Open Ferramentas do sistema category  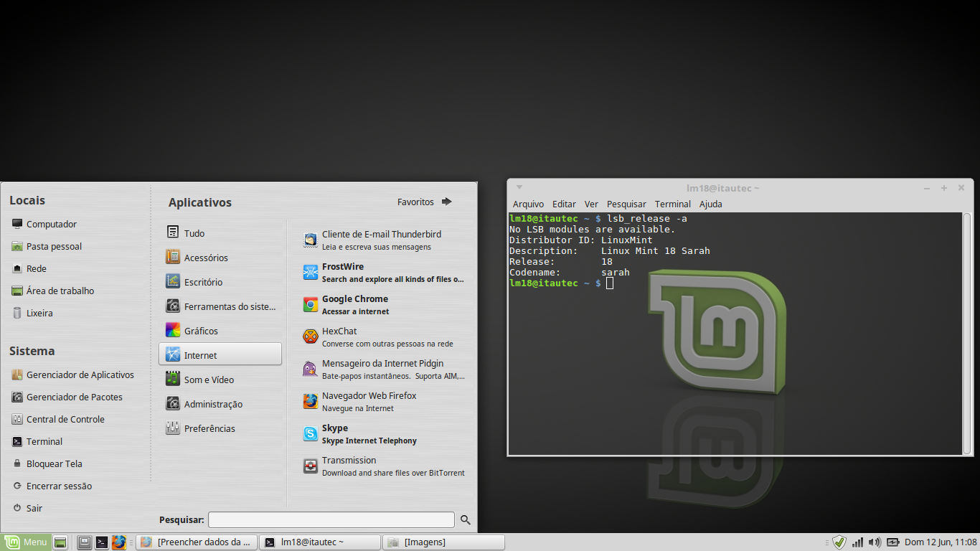[220, 306]
